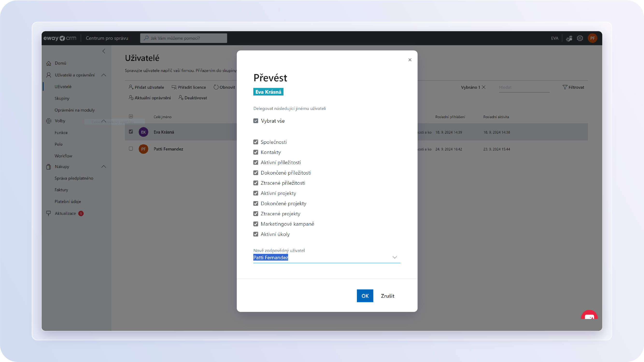Expand the Nově zodpovědný uživatel dropdown
The height and width of the screenshot is (362, 644).
(x=395, y=257)
